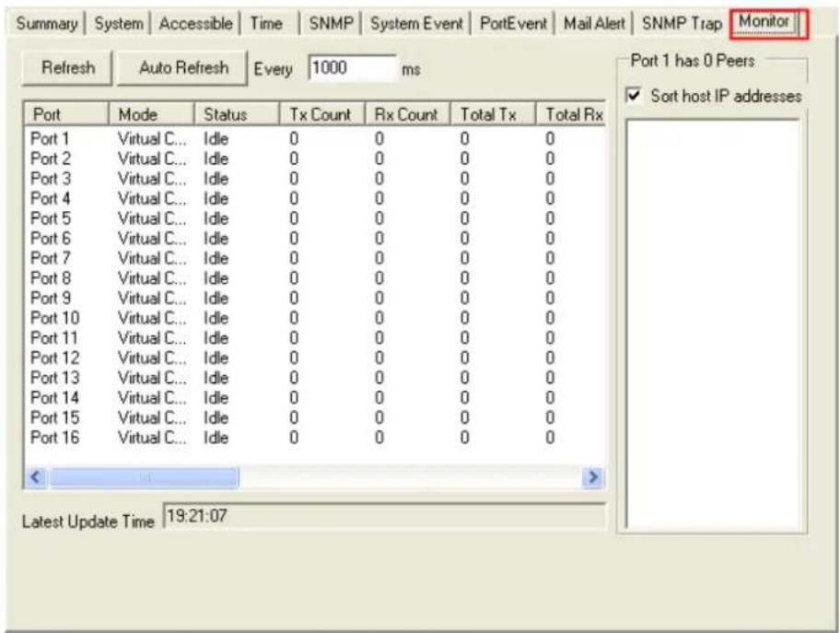Viewport: 840px width, 633px height.
Task: Open the Mail Alert tab
Action: point(594,24)
